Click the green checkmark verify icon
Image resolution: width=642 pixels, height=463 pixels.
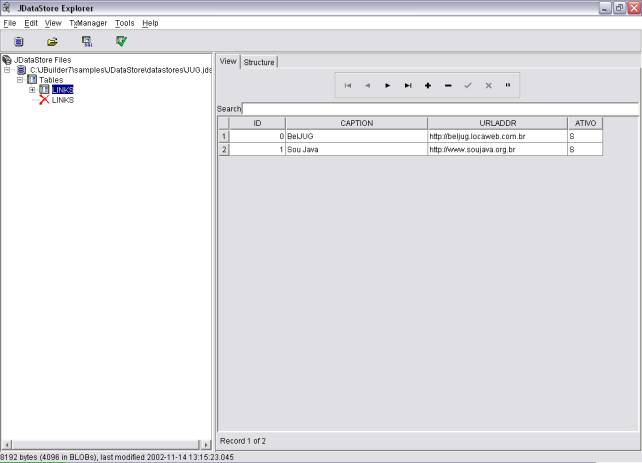121,42
